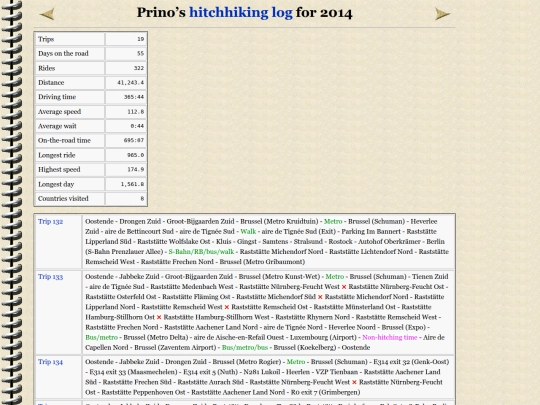Open the 'hitchhiking log' title link

(x=241, y=13)
